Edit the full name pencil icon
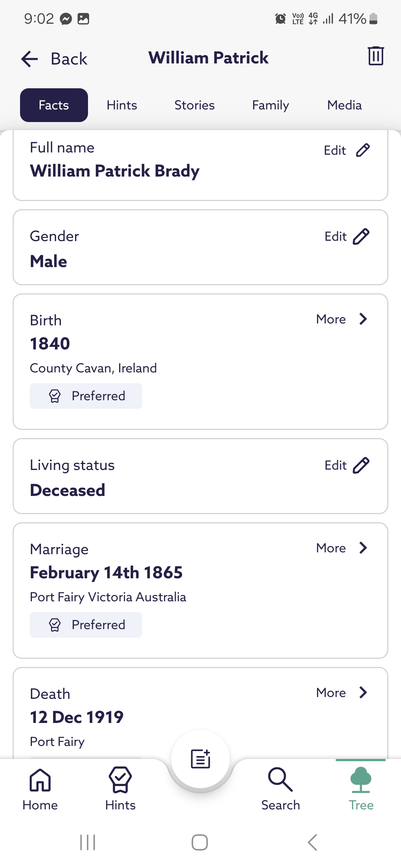The image size is (401, 868). (362, 150)
